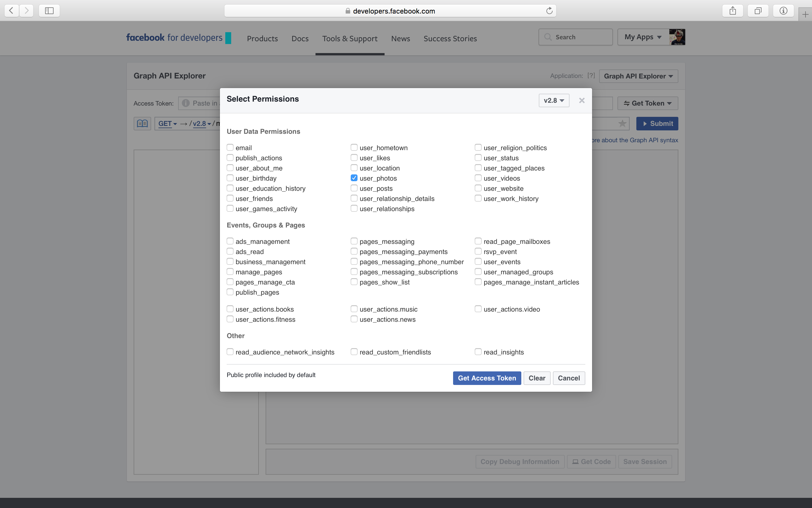Check the email permission
The image size is (812, 508).
230,147
